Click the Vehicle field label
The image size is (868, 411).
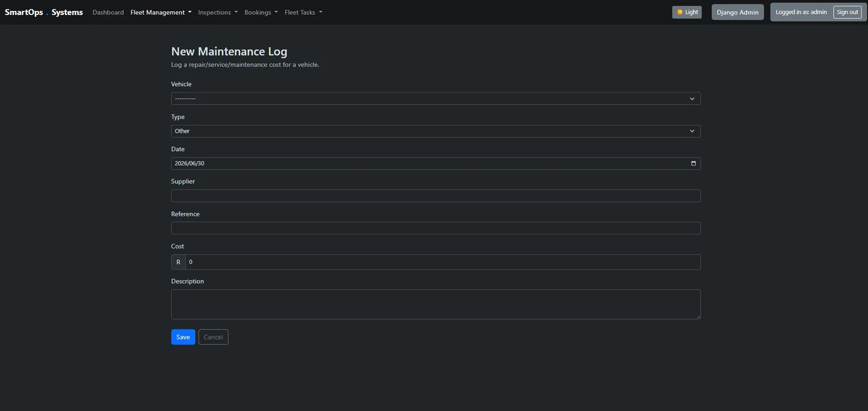pos(181,84)
